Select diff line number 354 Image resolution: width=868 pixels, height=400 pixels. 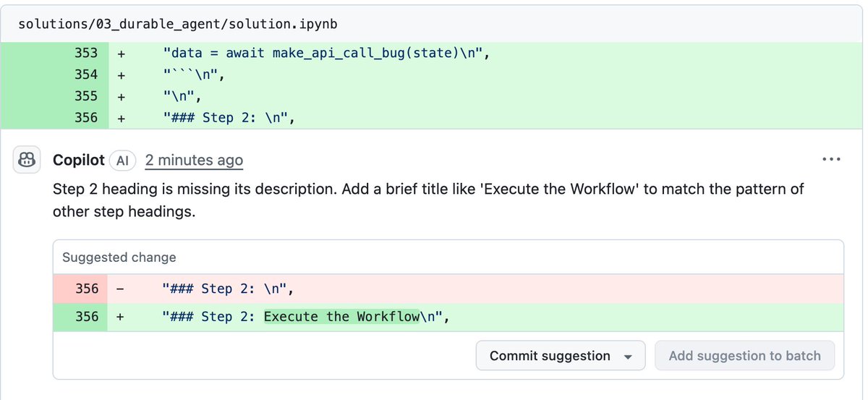(86, 75)
